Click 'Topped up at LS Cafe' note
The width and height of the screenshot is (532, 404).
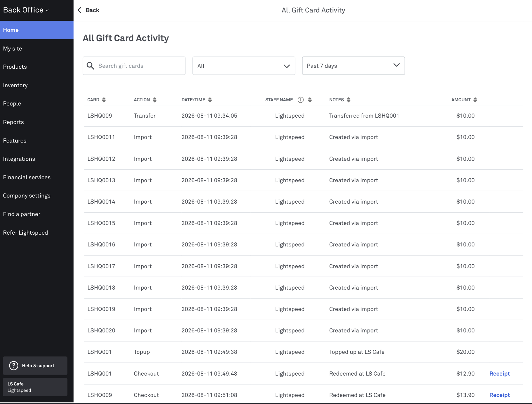(x=357, y=352)
